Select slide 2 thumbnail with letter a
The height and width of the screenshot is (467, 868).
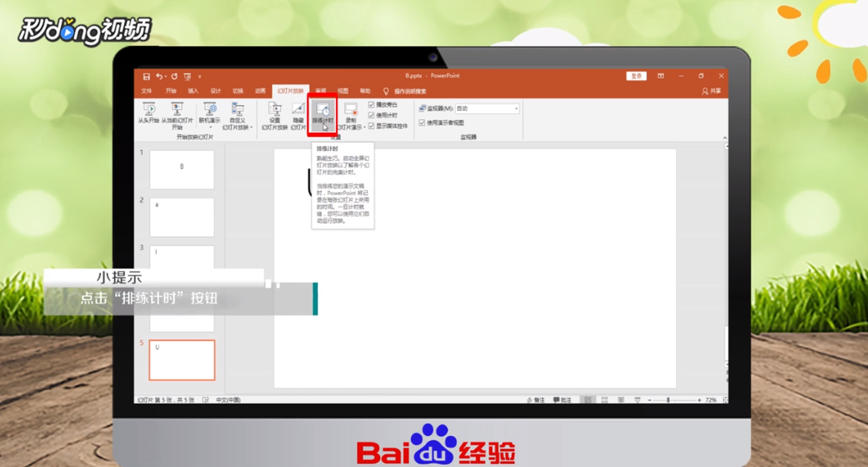pos(182,217)
